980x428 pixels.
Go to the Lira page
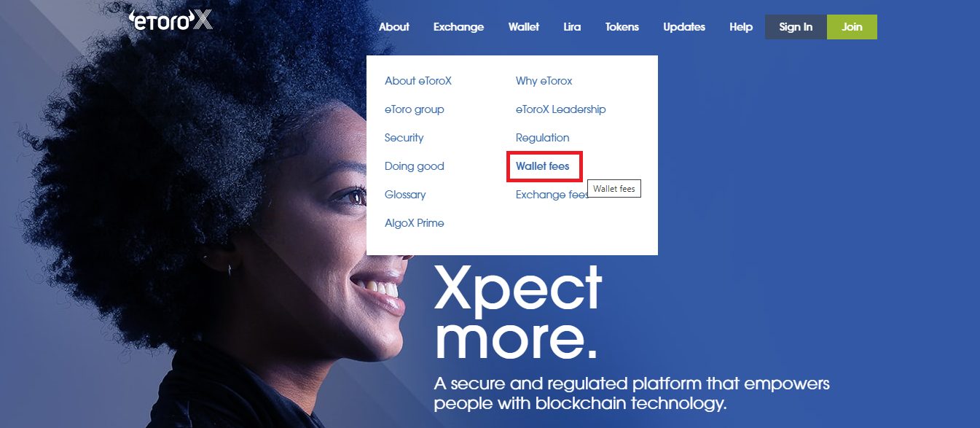pos(572,27)
